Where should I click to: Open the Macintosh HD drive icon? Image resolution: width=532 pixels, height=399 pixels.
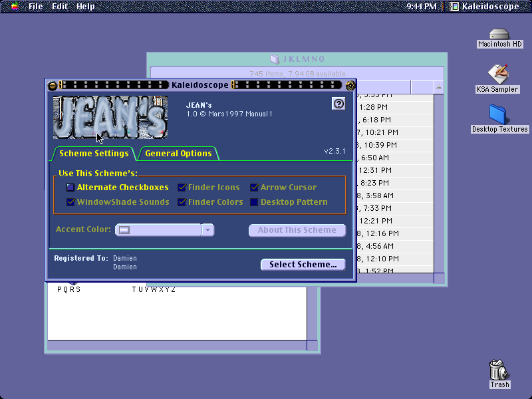499,35
